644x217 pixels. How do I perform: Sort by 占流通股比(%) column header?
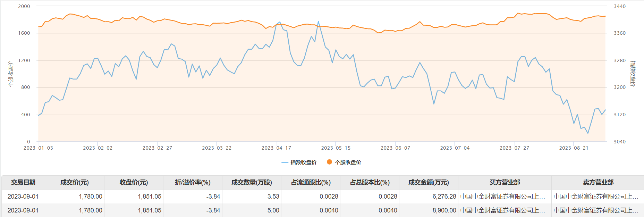[x=311, y=182]
